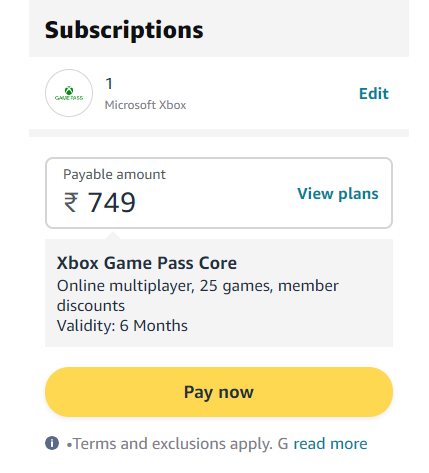429x473 pixels.
Task: Click the 749 payable amount value
Action: tap(111, 202)
